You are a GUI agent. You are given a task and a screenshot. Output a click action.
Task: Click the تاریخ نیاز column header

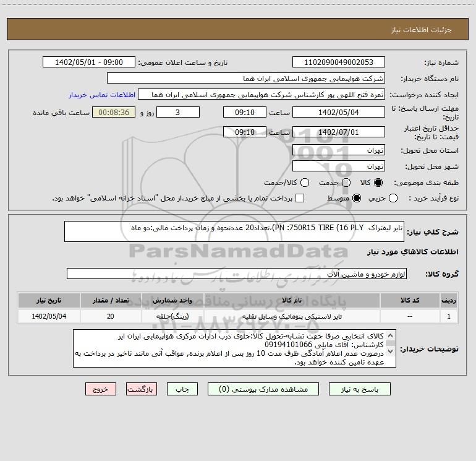tap(49, 301)
